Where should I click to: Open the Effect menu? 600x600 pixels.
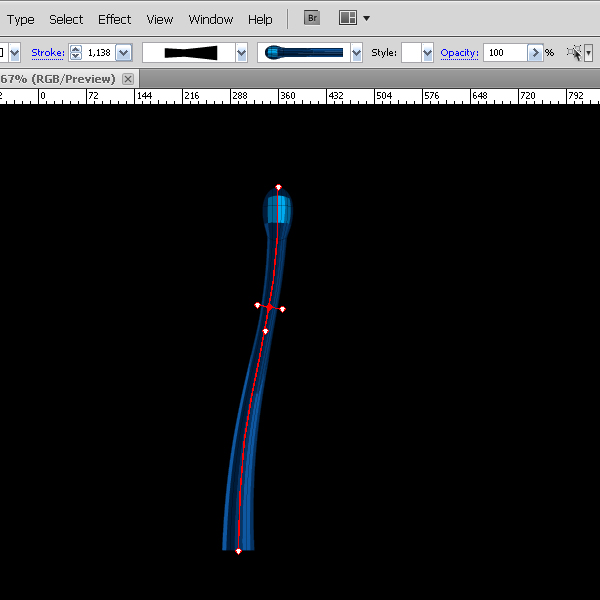[114, 20]
